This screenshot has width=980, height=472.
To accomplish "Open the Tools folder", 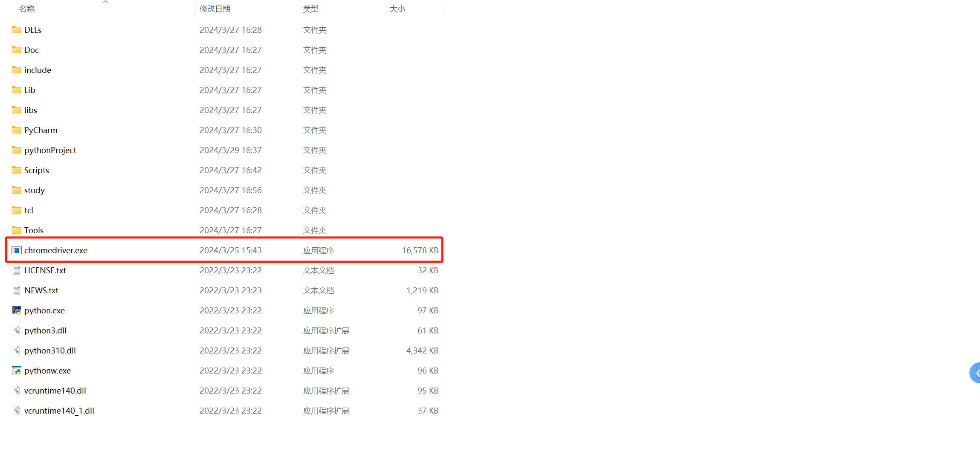I will pos(34,229).
